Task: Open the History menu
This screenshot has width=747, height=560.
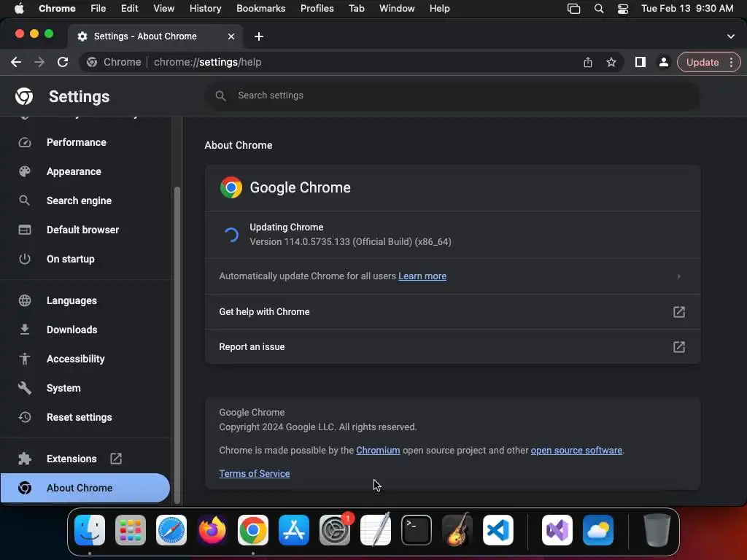Action: [x=205, y=9]
